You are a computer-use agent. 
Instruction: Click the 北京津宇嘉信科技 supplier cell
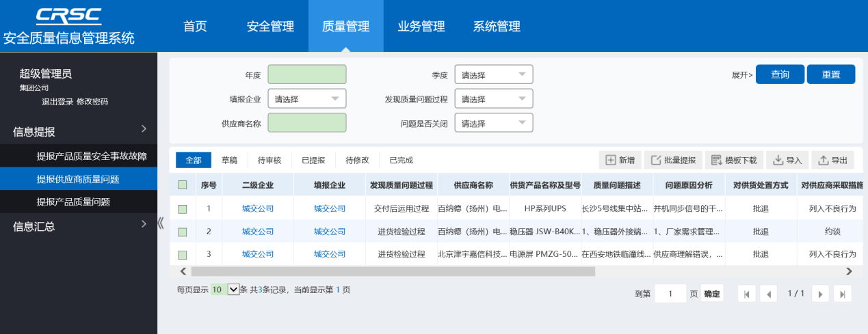pos(473,255)
